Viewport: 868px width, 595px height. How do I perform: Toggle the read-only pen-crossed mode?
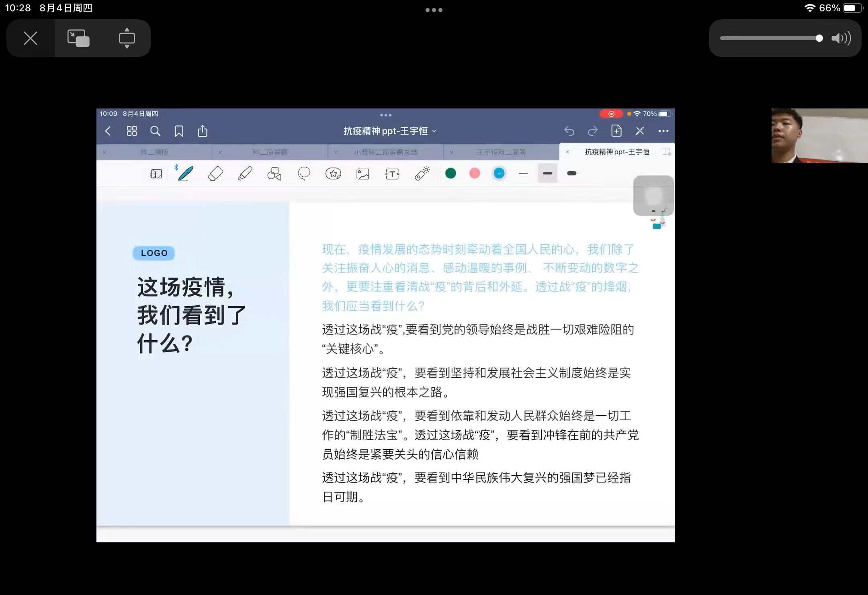[640, 131]
